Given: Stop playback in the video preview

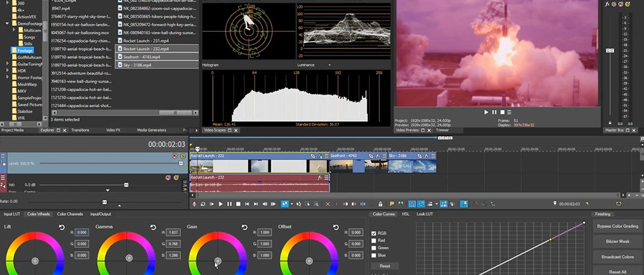Looking at the screenshot, I should click(x=503, y=112).
